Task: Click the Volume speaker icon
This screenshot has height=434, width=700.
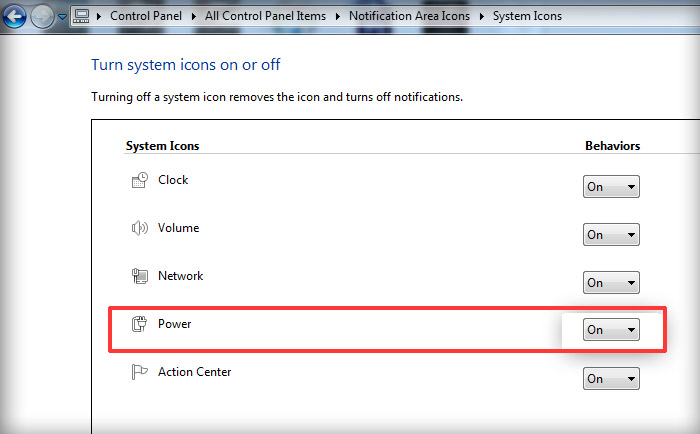Action: tap(139, 228)
